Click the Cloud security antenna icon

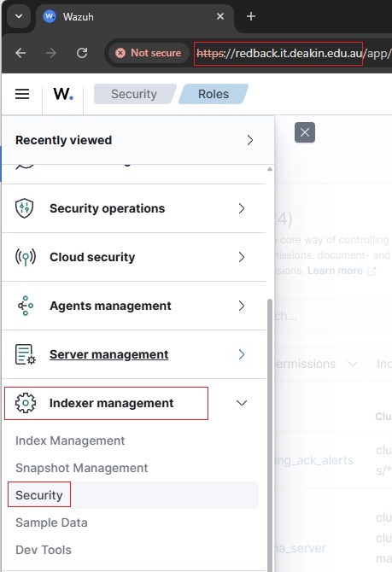tap(25, 257)
